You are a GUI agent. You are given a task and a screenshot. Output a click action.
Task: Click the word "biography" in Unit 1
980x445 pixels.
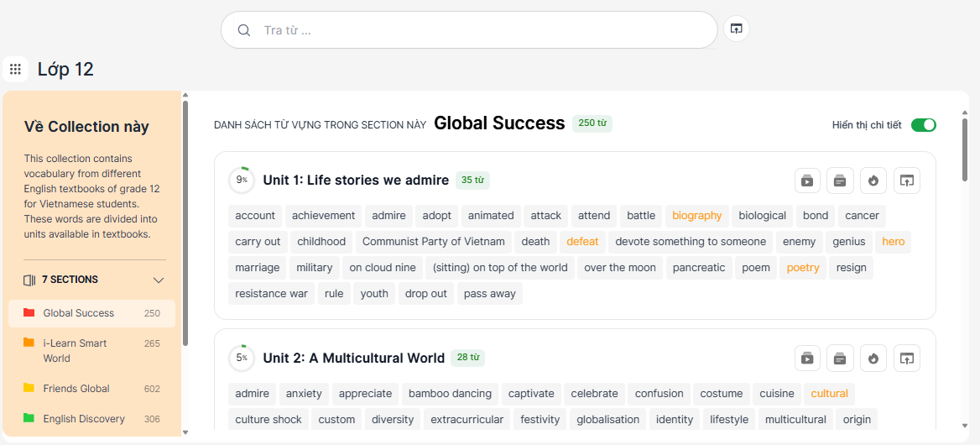[x=696, y=216]
